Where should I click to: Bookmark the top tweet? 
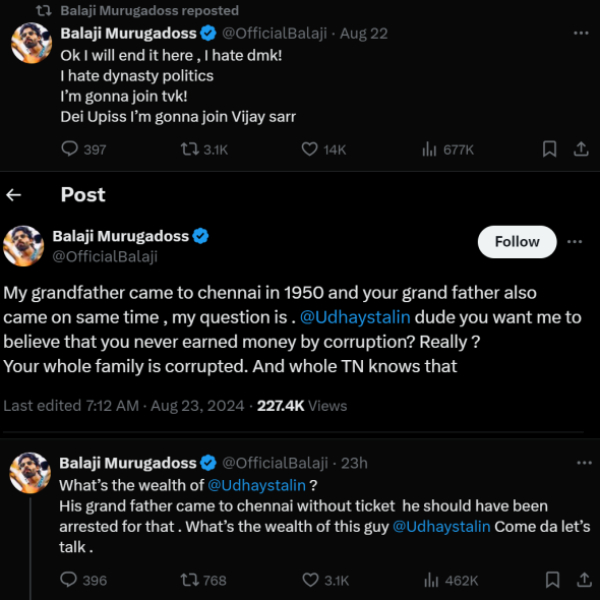(x=549, y=149)
